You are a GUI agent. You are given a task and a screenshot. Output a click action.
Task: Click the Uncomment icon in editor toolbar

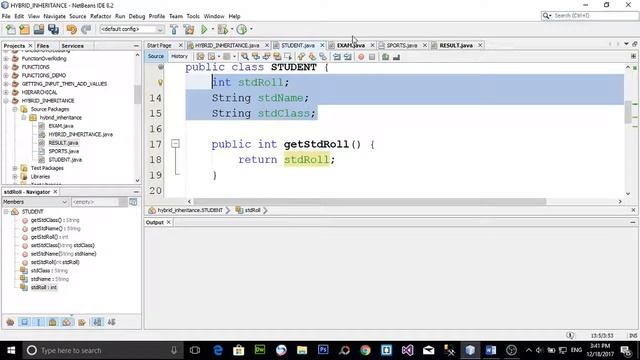396,57
